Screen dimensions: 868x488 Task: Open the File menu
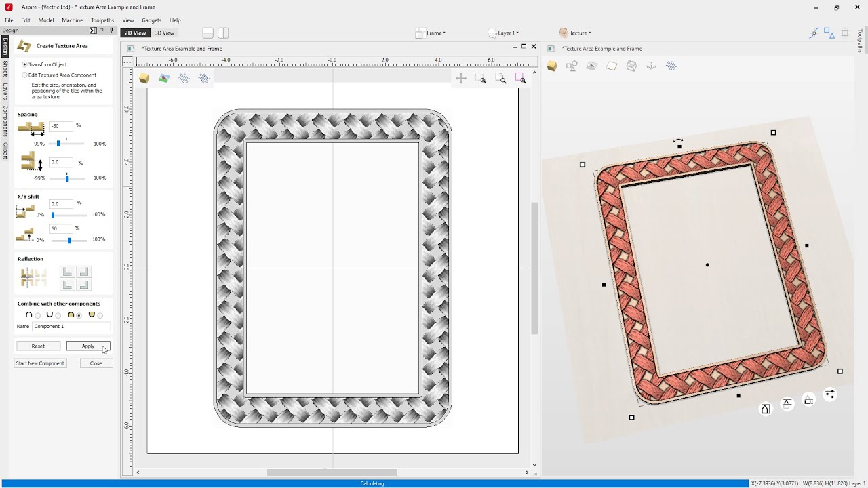pos(9,20)
